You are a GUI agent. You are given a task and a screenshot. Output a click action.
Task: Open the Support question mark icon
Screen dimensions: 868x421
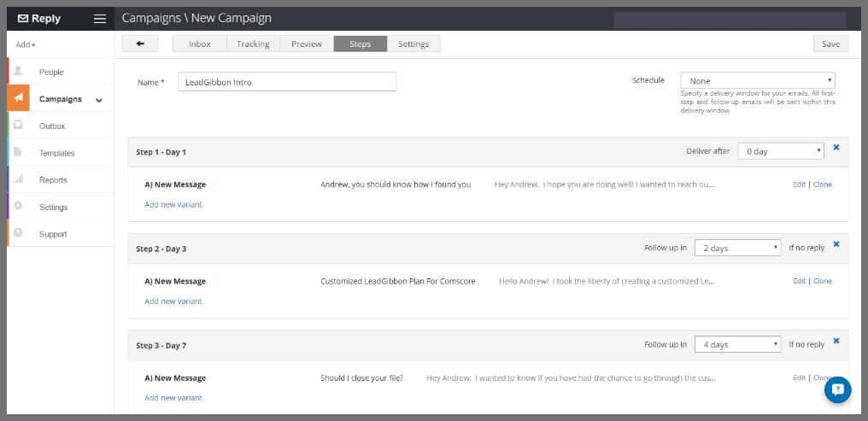click(x=18, y=233)
